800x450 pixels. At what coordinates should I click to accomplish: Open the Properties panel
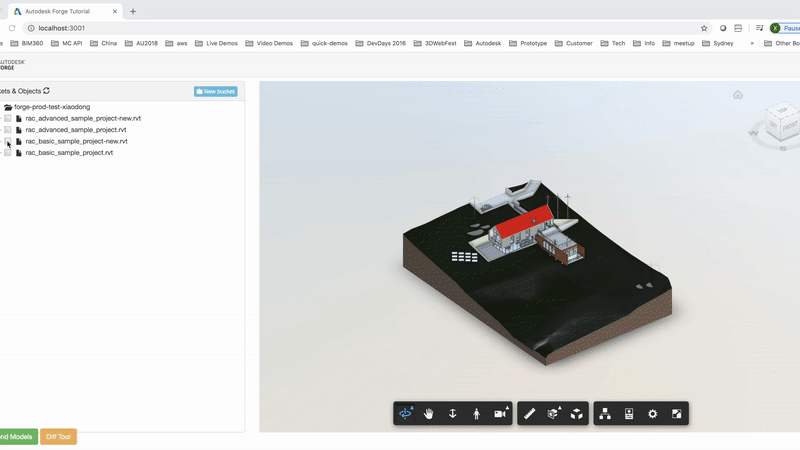629,414
